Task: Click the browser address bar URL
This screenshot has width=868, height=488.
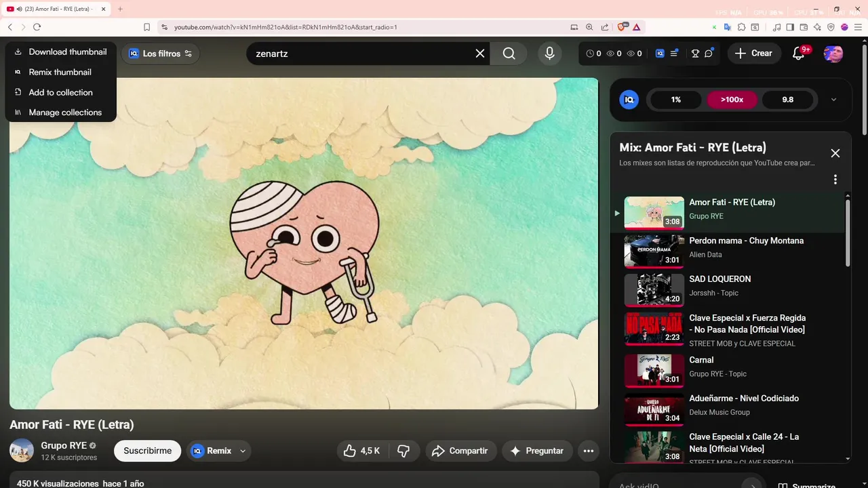Action: [285, 27]
